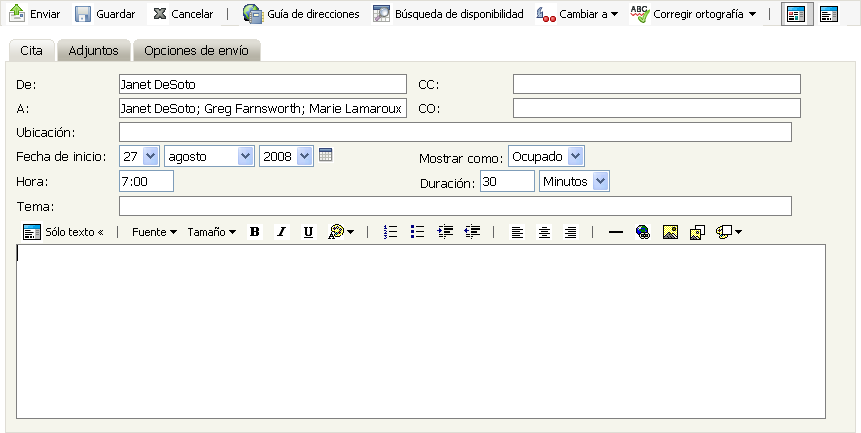
Task: Click the Tema subject field
Action: [x=455, y=206]
